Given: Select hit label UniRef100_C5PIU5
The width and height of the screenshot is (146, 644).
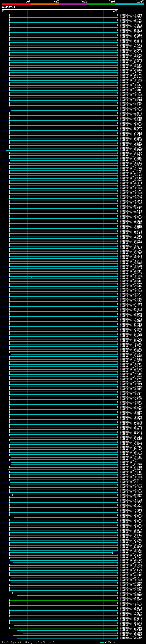Looking at the screenshot, I should pos(131,67).
